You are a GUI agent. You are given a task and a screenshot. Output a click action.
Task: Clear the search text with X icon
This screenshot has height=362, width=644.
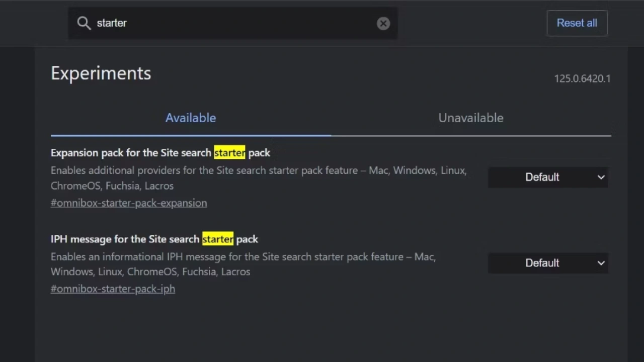pyautogui.click(x=383, y=24)
